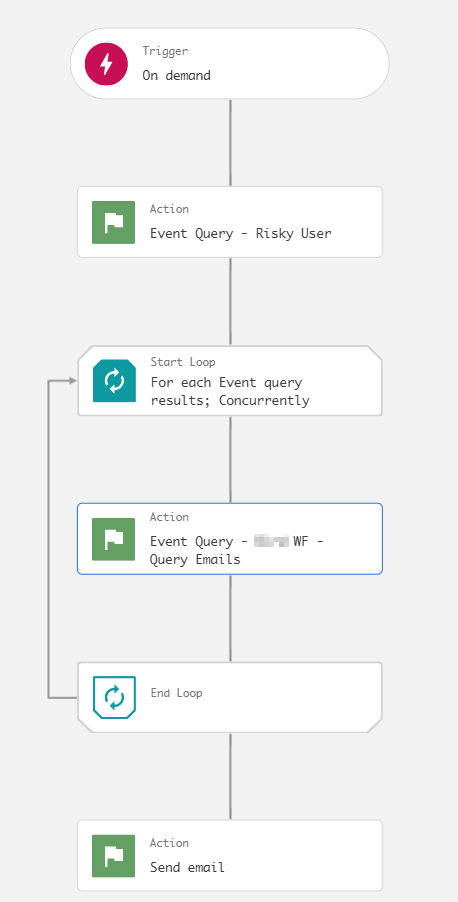Select 'For each Event query results; Concurrently' text
Screen dimensions: 458x902
click(230, 391)
